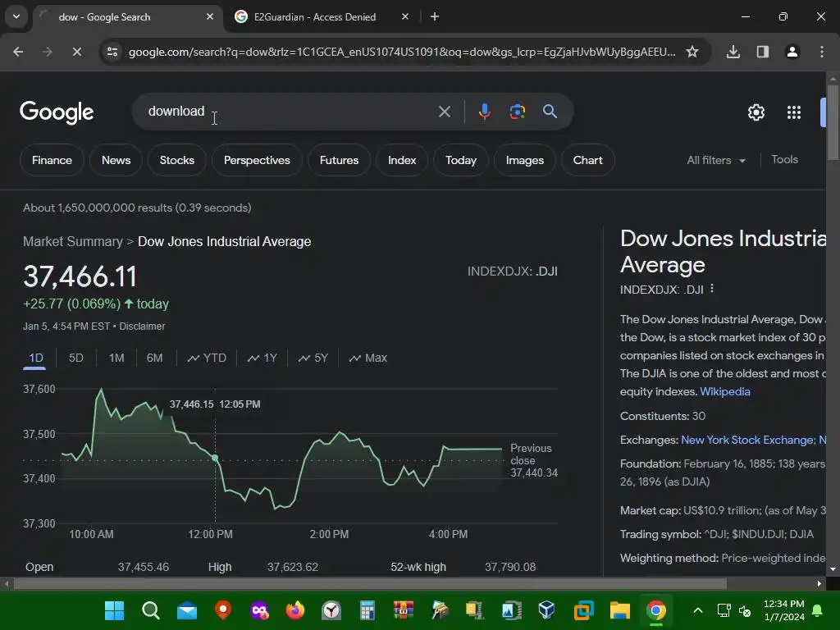840x630 pixels.
Task: Select the 1M chart range
Action: click(116, 358)
